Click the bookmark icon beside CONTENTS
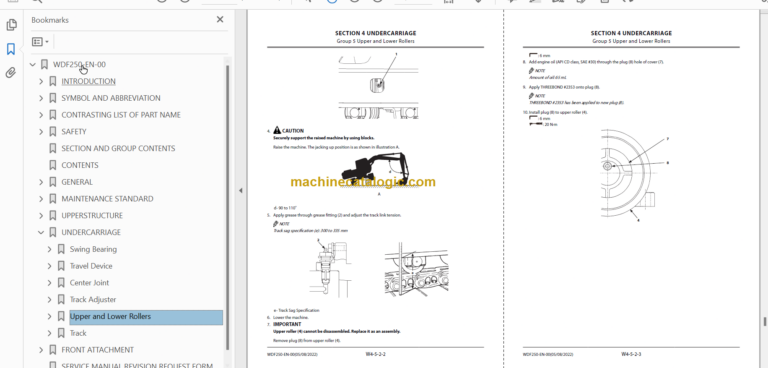The width and height of the screenshot is (768, 368). point(53,165)
